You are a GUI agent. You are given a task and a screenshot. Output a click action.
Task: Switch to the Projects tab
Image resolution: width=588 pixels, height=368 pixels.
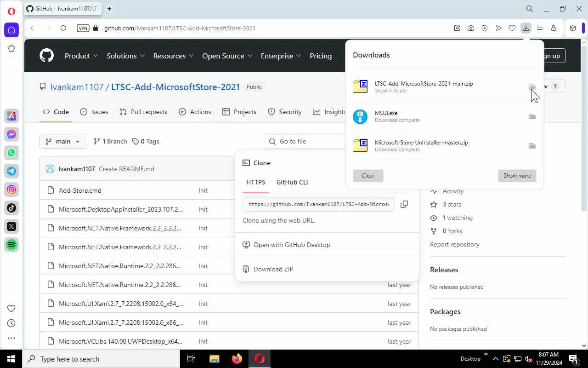click(239, 112)
